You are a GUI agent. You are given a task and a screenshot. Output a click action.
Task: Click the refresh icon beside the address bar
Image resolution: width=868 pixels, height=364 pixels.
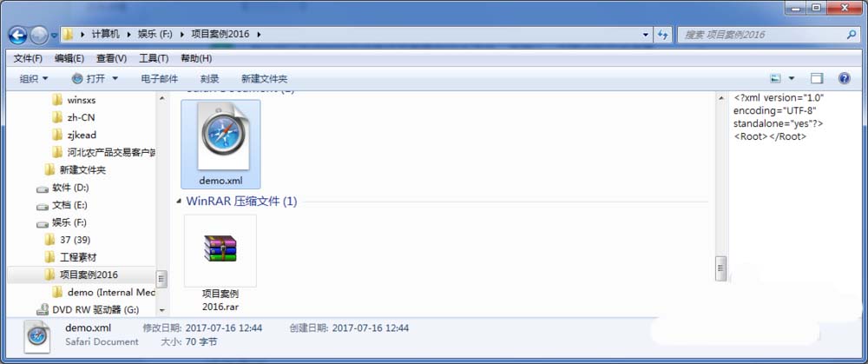pyautogui.click(x=662, y=35)
